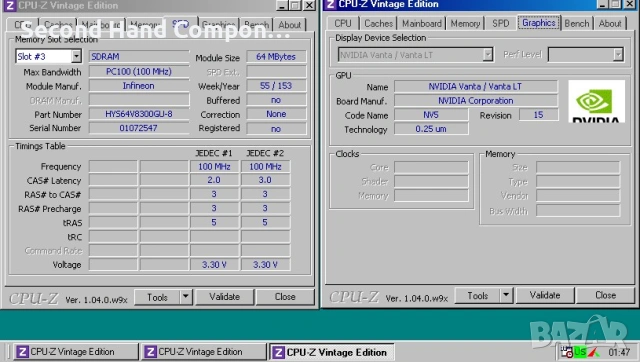The height and width of the screenshot is (362, 640).
Task: Click Validate button in right CPU-Z window
Action: click(x=545, y=295)
